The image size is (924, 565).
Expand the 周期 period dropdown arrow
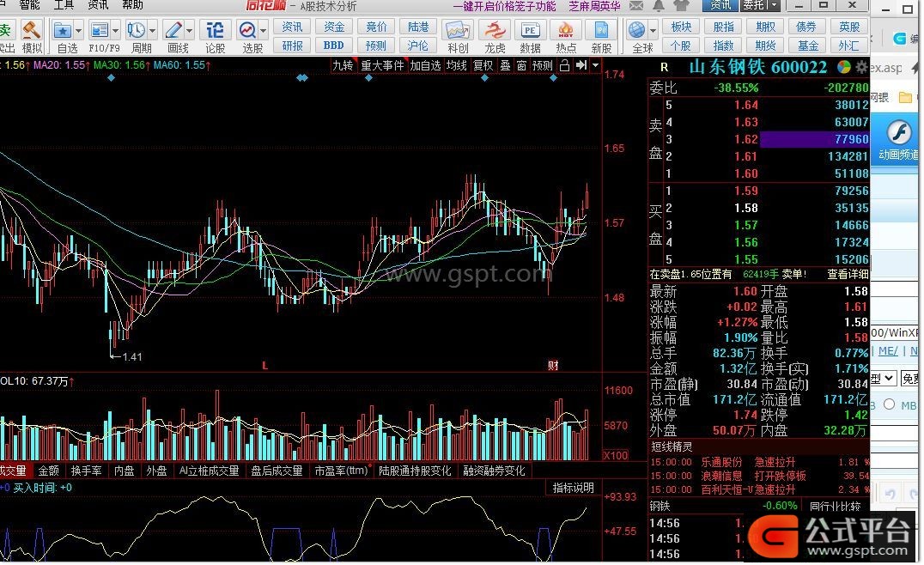pos(152,30)
